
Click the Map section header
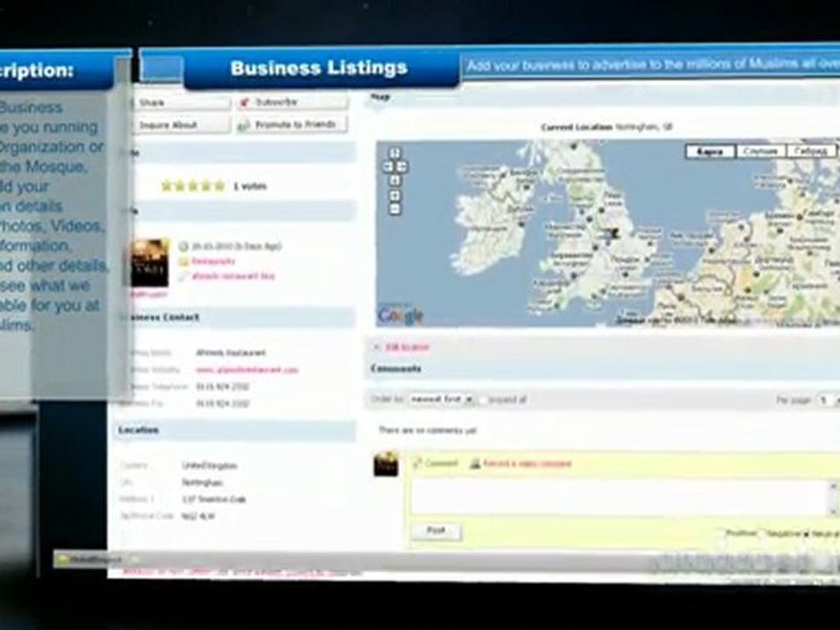coord(380,97)
